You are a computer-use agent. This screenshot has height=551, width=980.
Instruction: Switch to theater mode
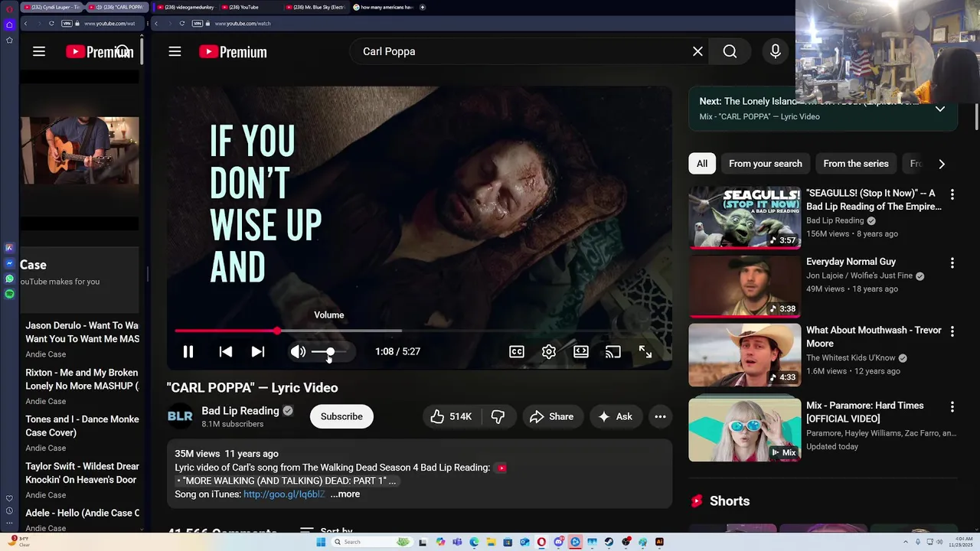[581, 352]
